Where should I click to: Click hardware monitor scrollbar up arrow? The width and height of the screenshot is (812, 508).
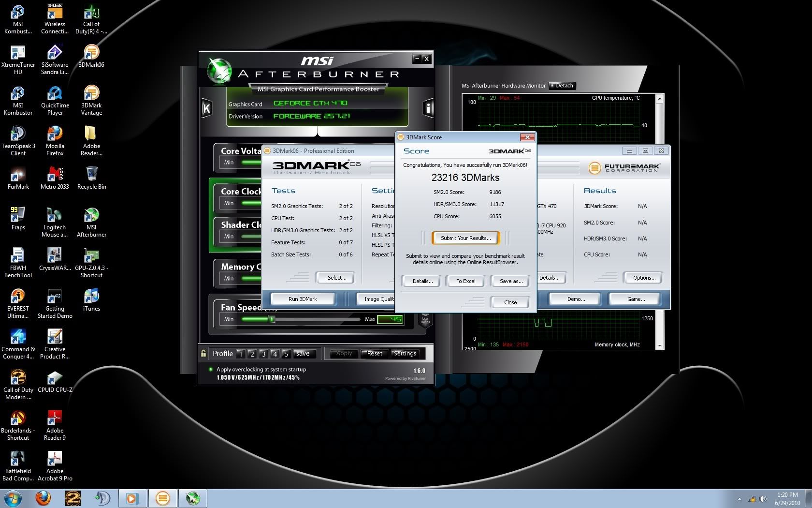point(660,99)
